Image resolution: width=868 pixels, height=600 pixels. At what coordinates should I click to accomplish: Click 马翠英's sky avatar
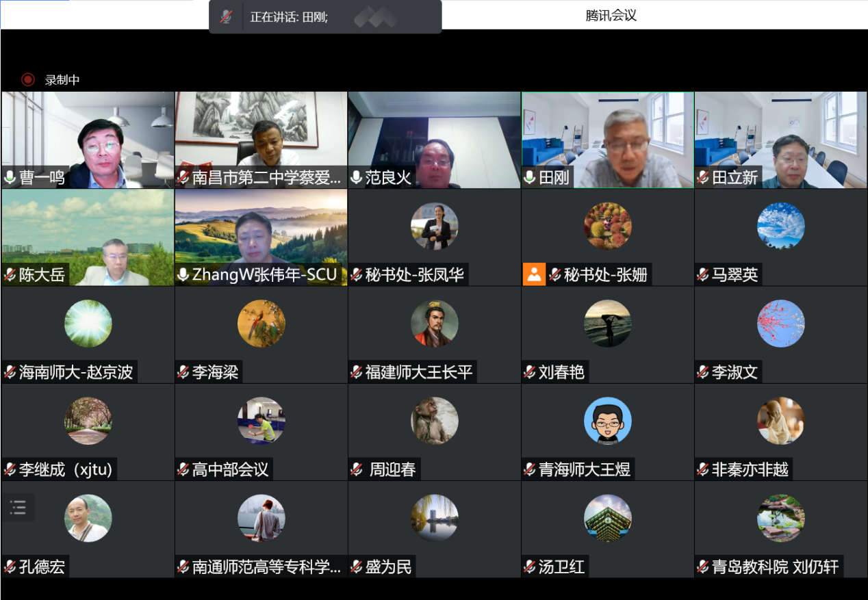point(781,226)
